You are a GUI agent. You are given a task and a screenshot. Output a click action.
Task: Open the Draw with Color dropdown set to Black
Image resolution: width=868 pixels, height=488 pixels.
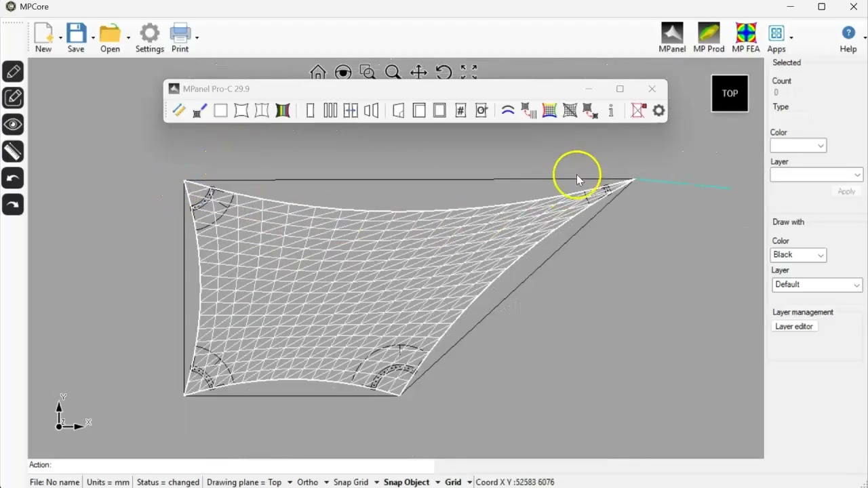point(798,255)
